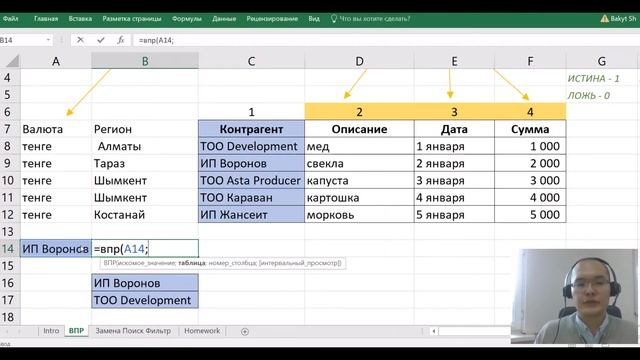640x360 pixels.
Task: Click the Валюта header cell
Action: point(56,129)
